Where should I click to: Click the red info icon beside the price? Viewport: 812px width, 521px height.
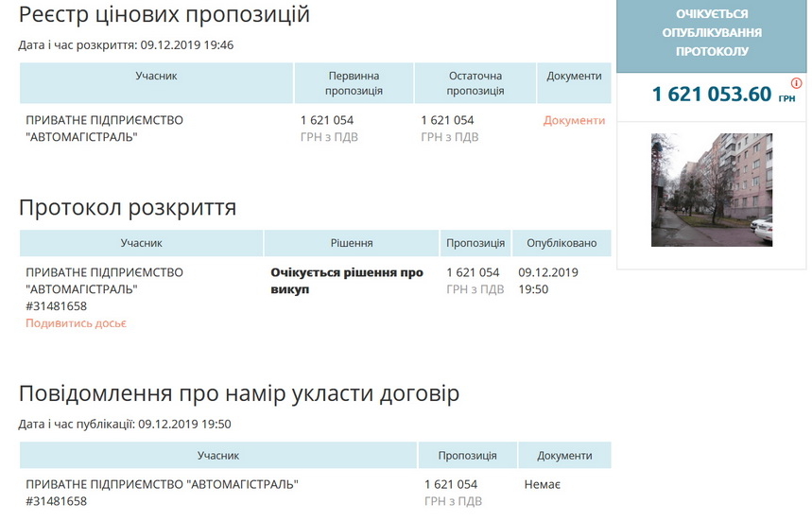pyautogui.click(x=796, y=83)
